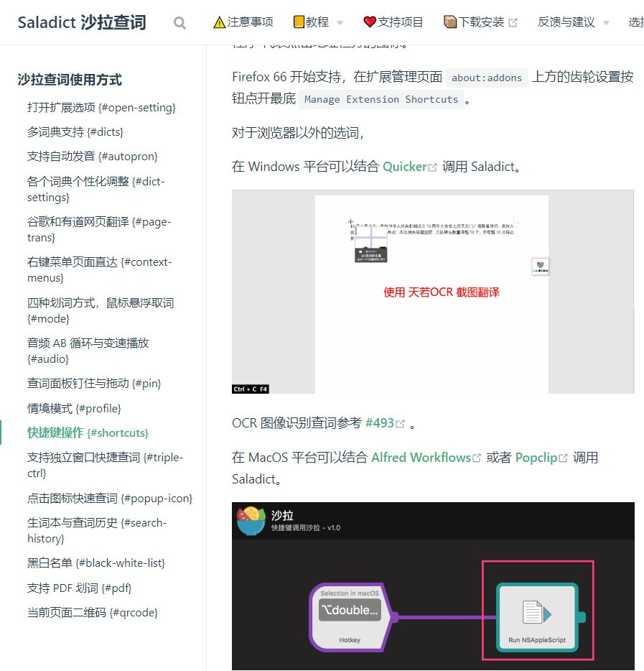Click external-link icon after Quicker

tap(433, 167)
